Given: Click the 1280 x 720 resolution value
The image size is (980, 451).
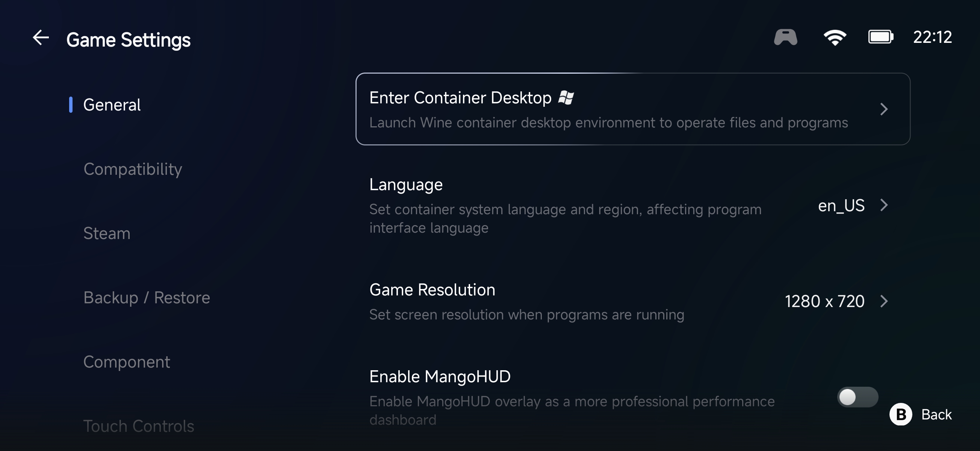Looking at the screenshot, I should (824, 301).
